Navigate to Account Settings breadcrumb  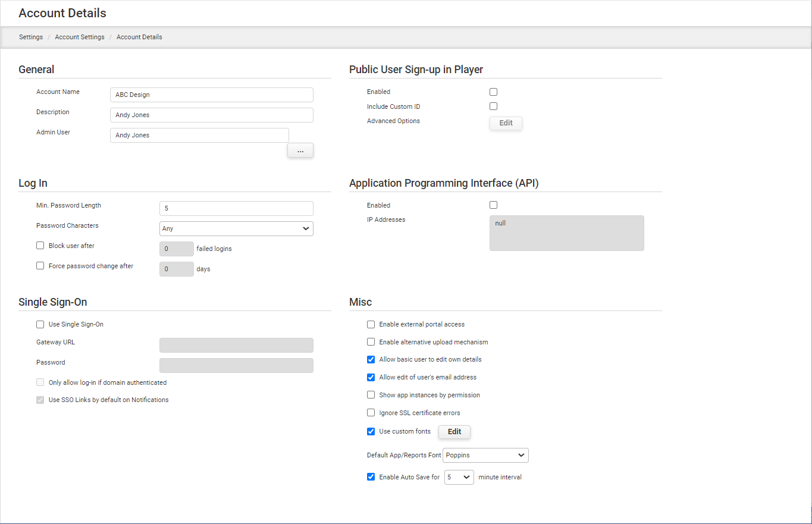tap(80, 37)
